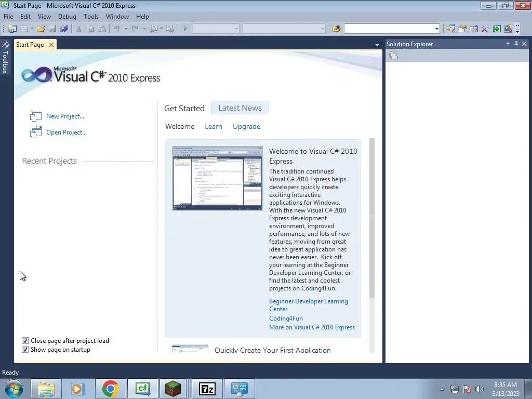
Task: Open the Debug menu
Action: pos(67,17)
